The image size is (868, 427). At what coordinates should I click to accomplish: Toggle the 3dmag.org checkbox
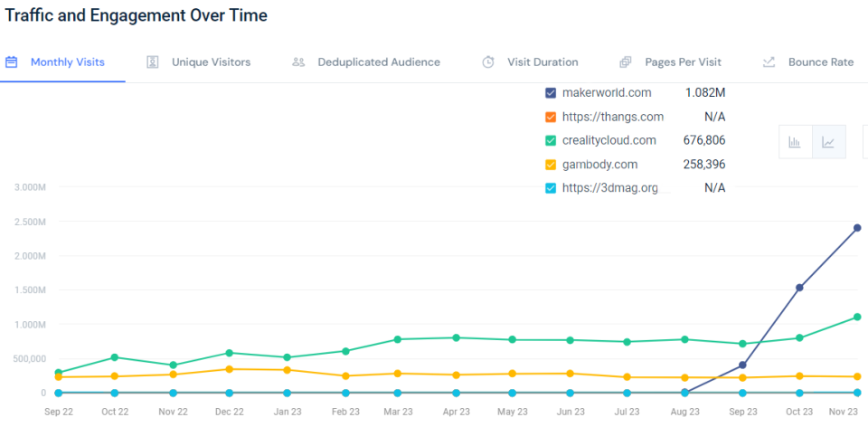pos(551,188)
